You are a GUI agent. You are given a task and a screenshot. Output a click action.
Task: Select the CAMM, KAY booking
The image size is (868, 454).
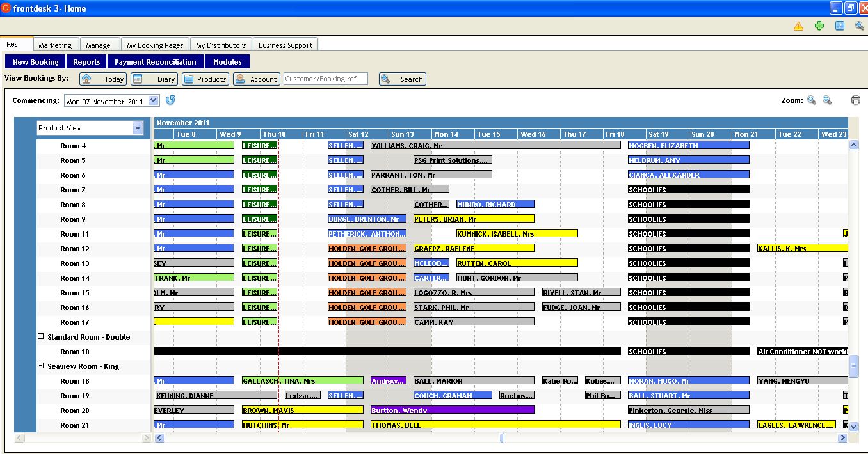474,322
